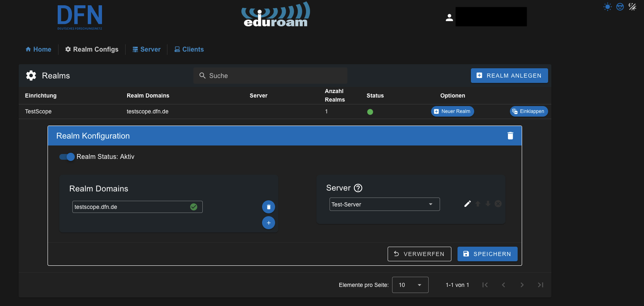Open the Test-Server dropdown
The image size is (644, 306).
(384, 204)
